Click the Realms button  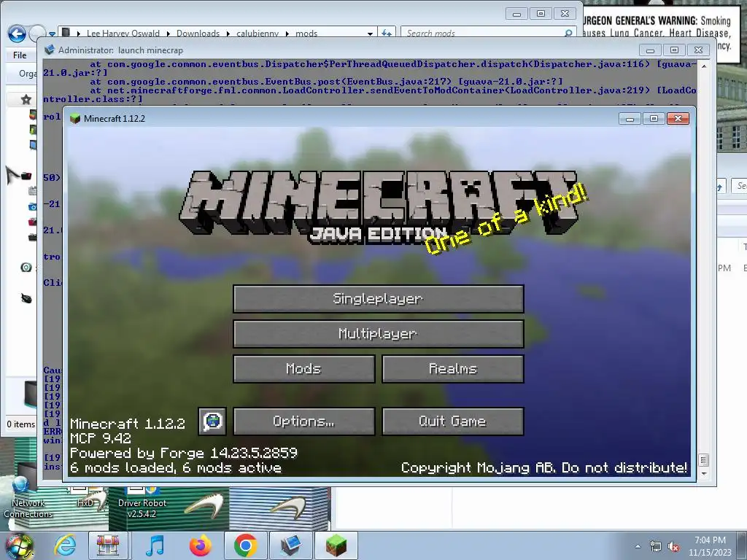(x=452, y=368)
